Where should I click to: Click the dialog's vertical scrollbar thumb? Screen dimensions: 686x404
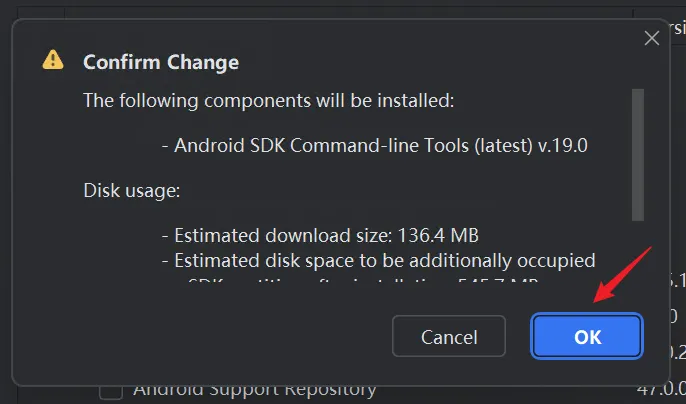coord(637,155)
